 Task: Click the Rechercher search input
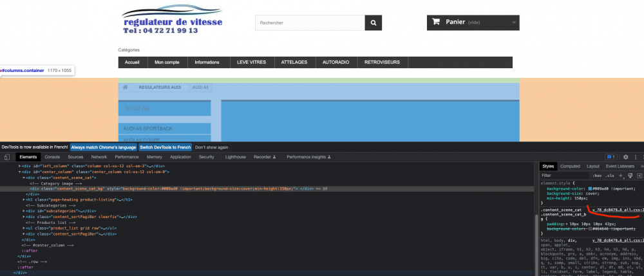(310, 23)
